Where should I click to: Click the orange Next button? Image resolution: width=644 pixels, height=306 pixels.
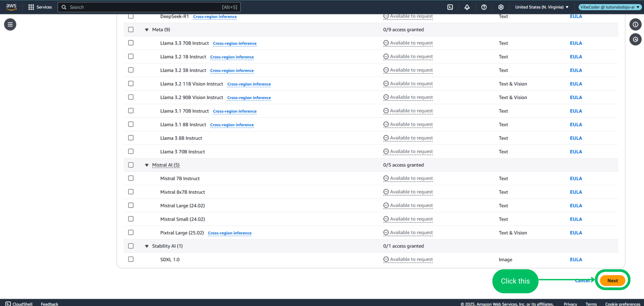612,280
